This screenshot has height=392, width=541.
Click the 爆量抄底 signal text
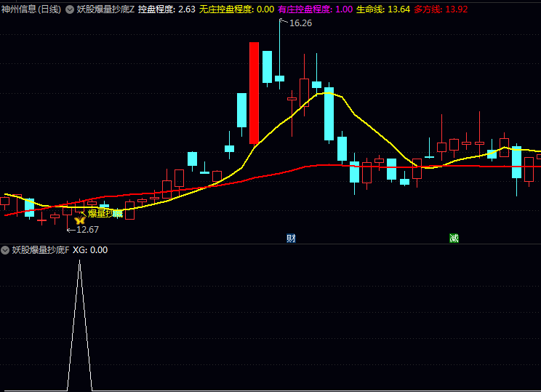pos(105,214)
